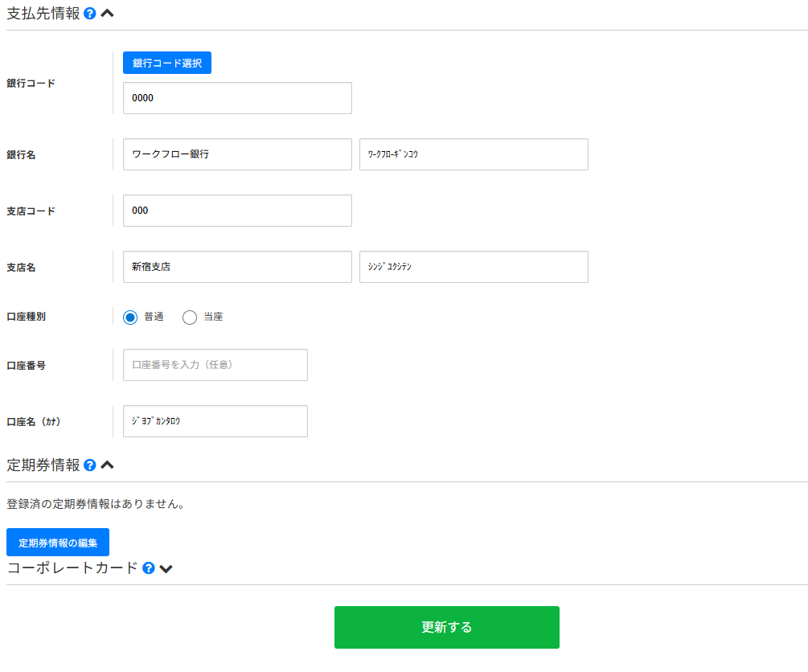Image resolution: width=808 pixels, height=672 pixels.
Task: Click the katakana bank name field ワークフローギンコウ
Action: 474,154
